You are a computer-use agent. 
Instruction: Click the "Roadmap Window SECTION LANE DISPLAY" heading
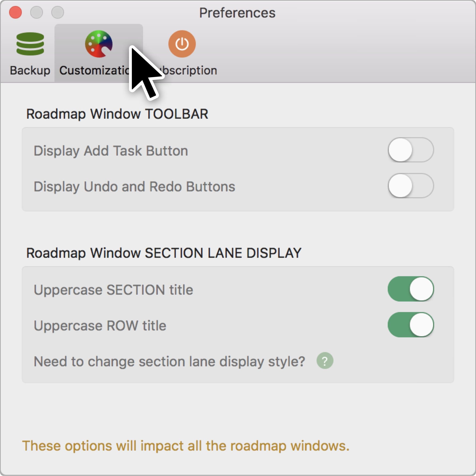[164, 253]
